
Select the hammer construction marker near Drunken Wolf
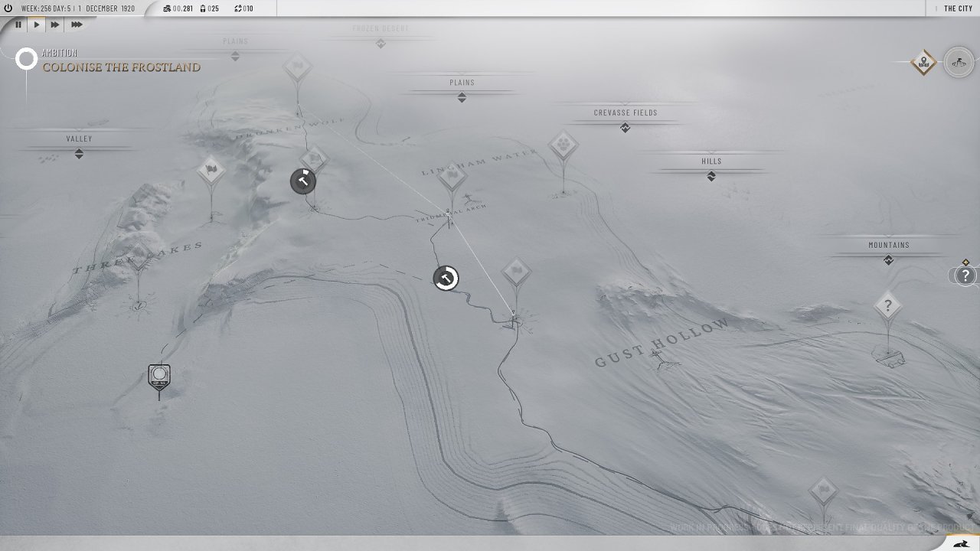pos(303,181)
